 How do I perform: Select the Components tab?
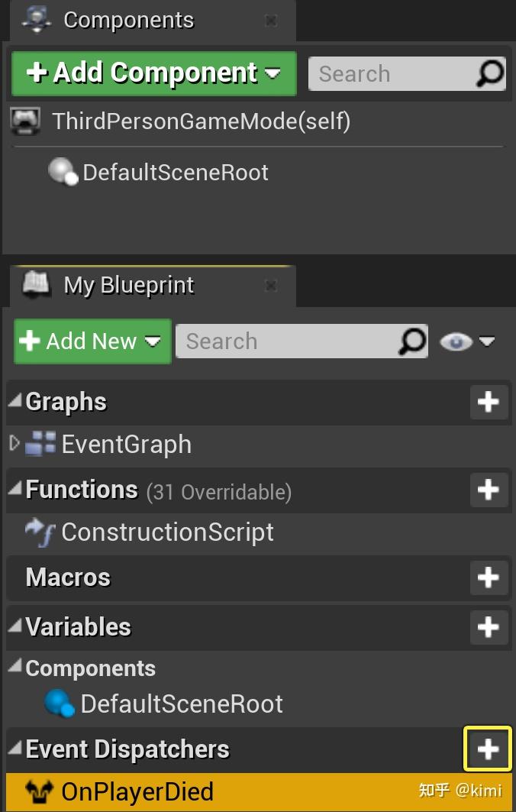tap(128, 21)
